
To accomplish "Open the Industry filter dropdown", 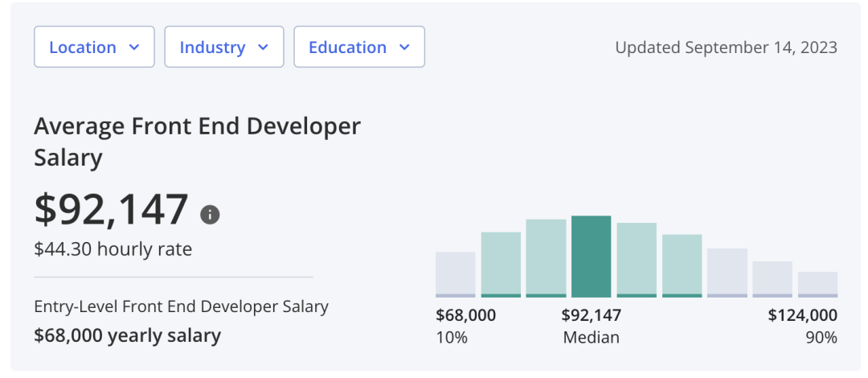I will [x=223, y=47].
